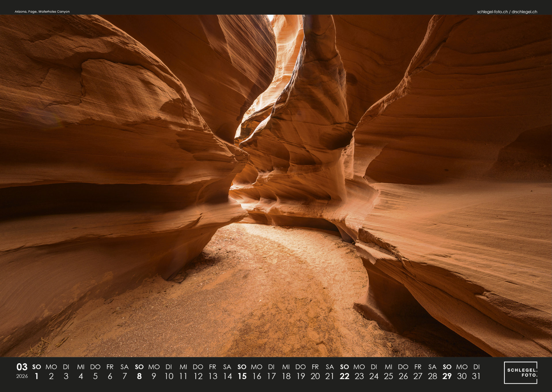
Task: Click the SA label above date 7
Action: (x=124, y=367)
